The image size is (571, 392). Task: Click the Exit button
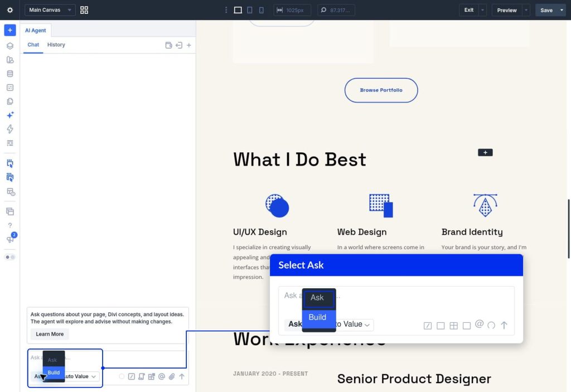click(x=468, y=10)
